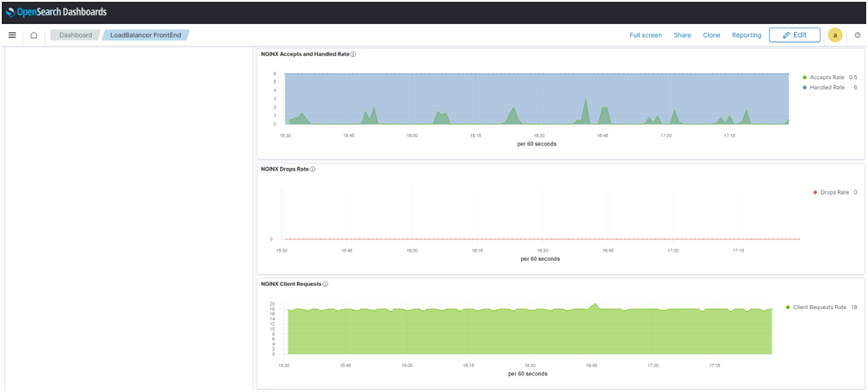
Task: Click the 15:30 label on Client Requests axis
Action: tap(283, 365)
